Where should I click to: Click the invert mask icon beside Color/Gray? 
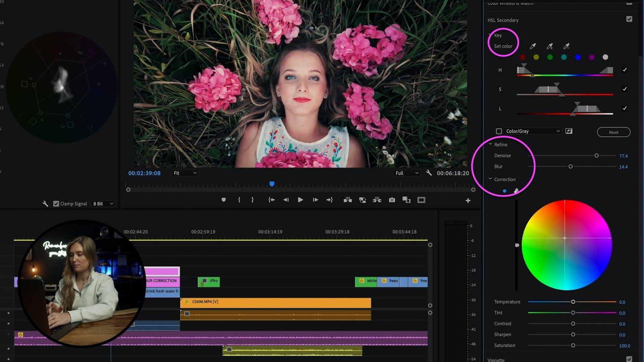tap(569, 131)
